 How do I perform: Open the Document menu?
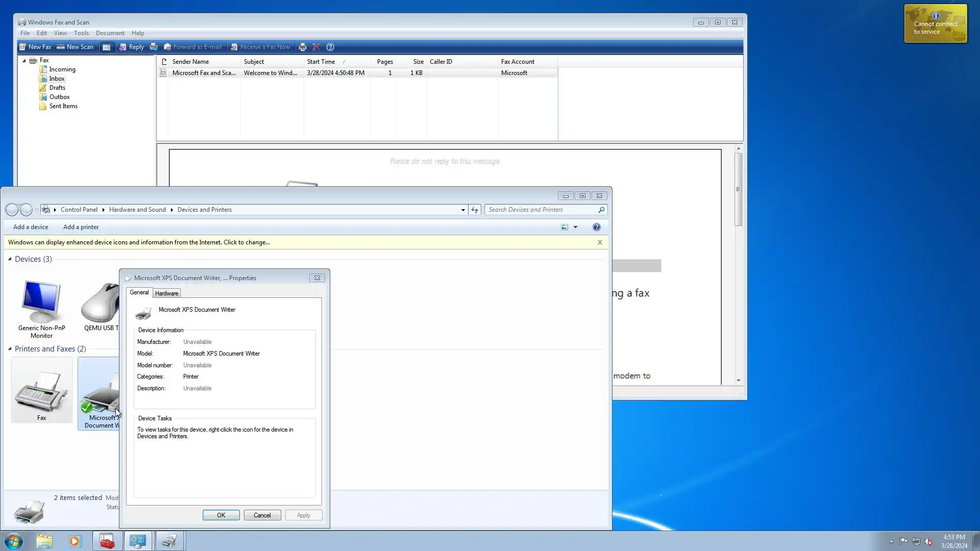click(110, 33)
